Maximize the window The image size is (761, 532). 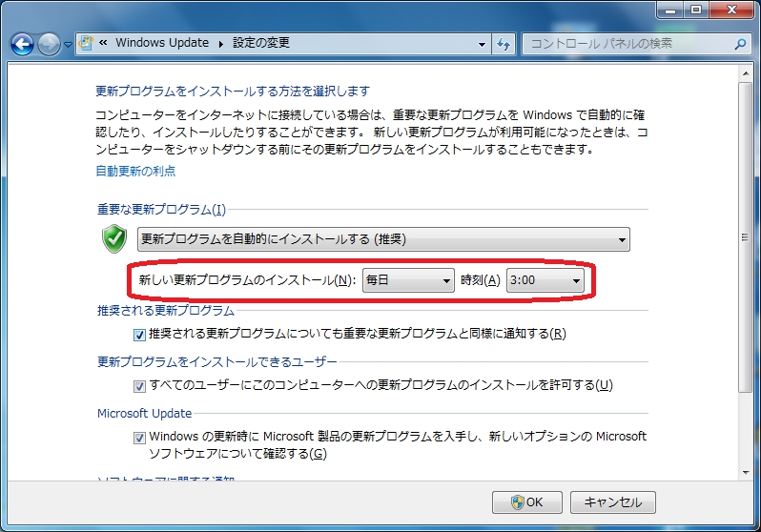[696, 10]
